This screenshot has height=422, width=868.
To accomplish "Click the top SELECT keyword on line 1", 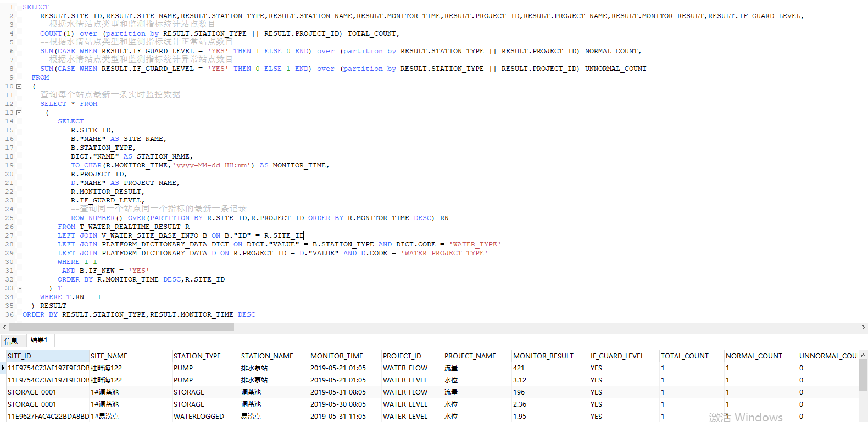I will 36,7.
